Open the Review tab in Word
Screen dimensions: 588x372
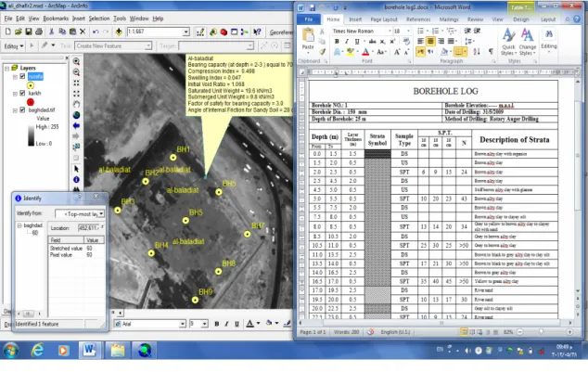pos(475,19)
